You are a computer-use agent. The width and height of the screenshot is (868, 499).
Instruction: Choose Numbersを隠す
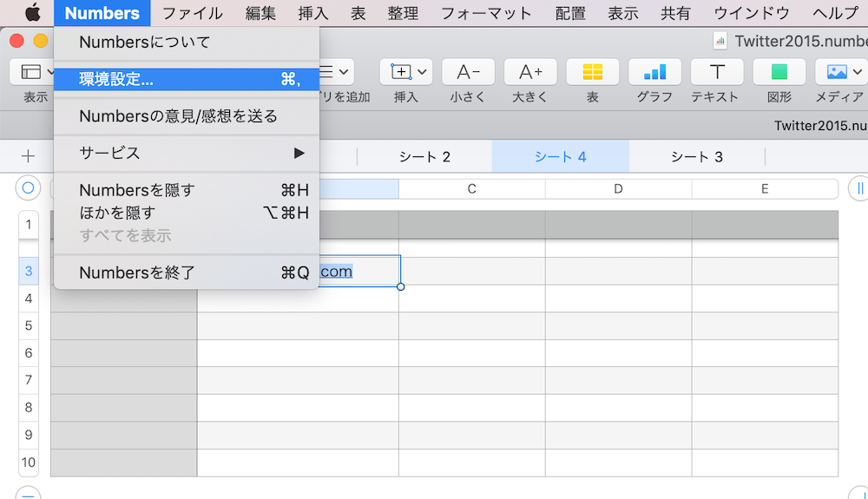187,190
